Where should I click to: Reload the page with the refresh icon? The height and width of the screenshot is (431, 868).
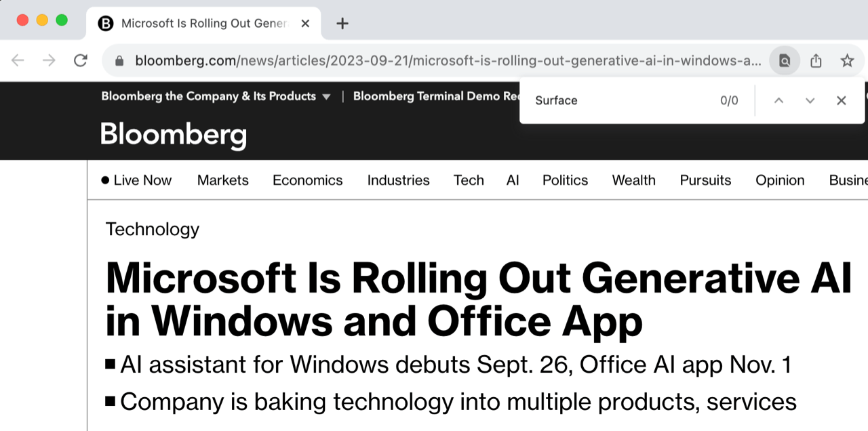click(81, 60)
